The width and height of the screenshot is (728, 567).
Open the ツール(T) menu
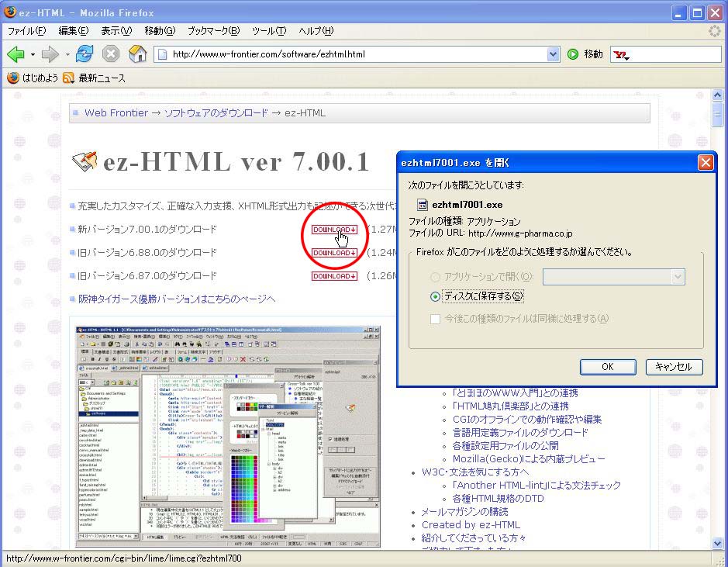(269, 31)
